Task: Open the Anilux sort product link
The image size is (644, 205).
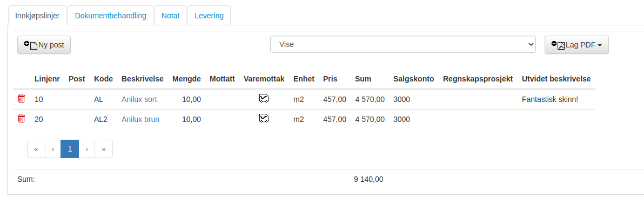Action: point(139,99)
